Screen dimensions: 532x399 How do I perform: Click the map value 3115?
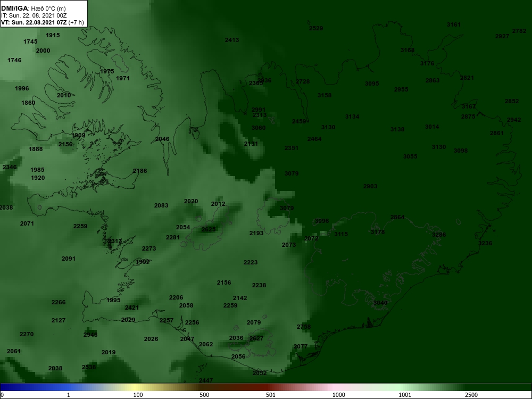341,235
